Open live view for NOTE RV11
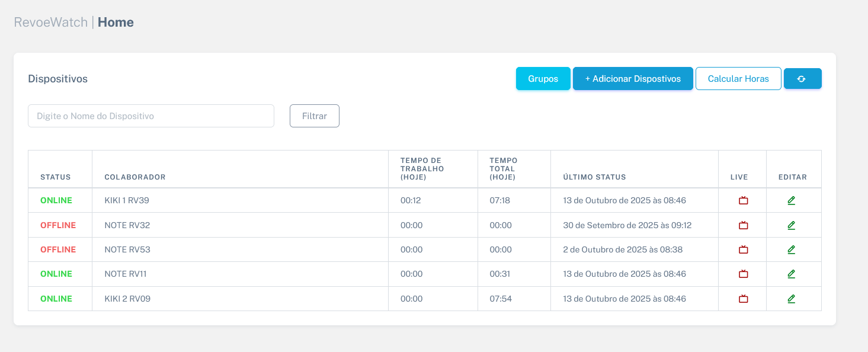This screenshot has width=868, height=352. (x=743, y=274)
